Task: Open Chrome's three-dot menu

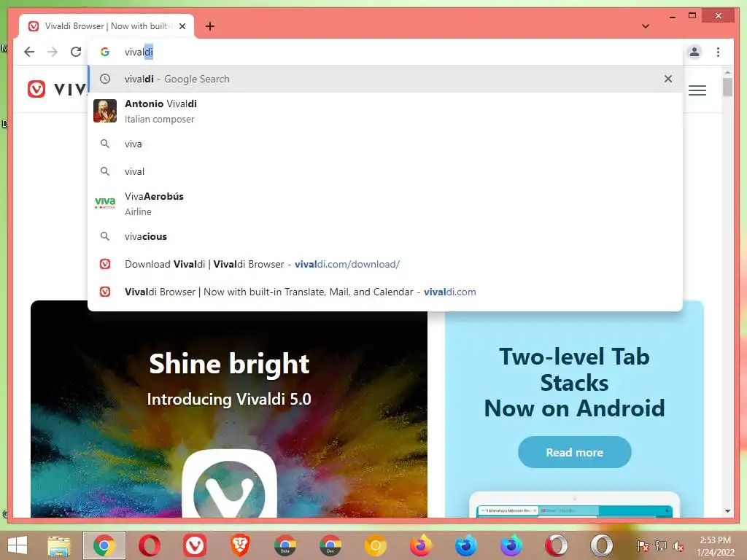Action: click(x=718, y=52)
